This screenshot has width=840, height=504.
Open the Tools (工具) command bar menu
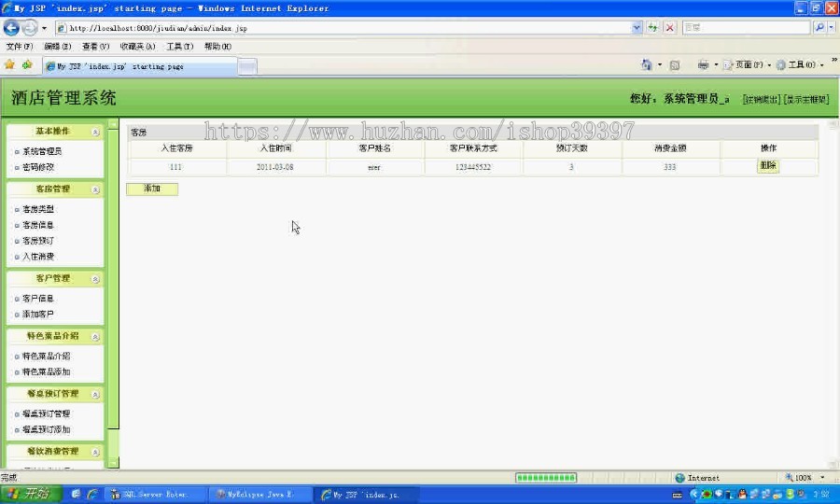pyautogui.click(x=800, y=64)
